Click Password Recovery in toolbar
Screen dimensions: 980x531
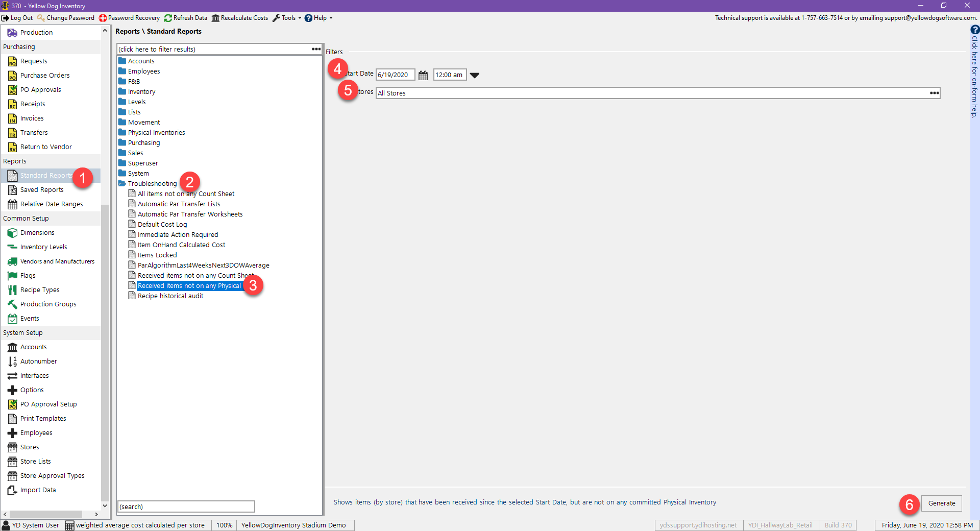pyautogui.click(x=129, y=18)
